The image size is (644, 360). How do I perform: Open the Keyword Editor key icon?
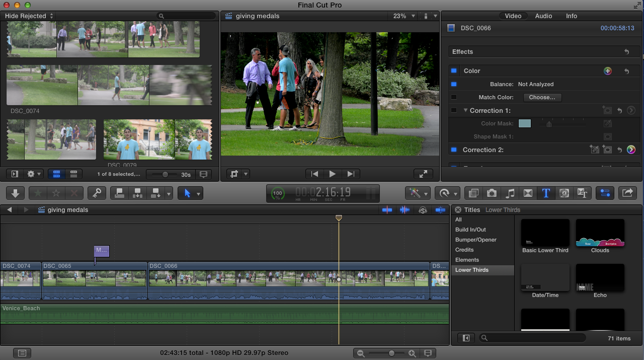pyautogui.click(x=97, y=193)
